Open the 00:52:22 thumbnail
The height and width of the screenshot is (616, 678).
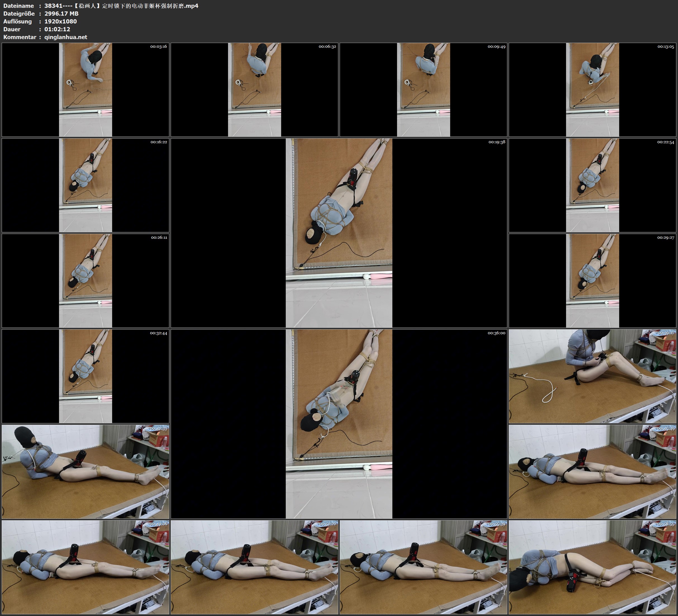point(254,567)
